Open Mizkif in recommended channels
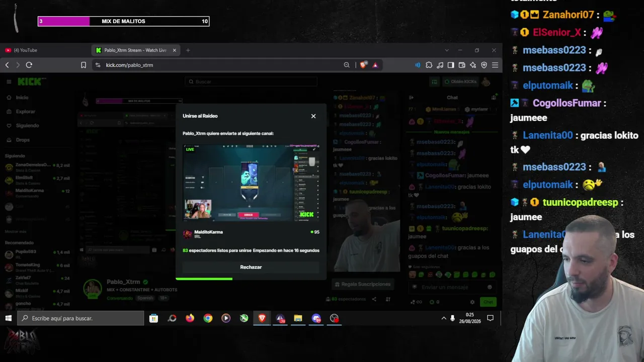 coord(38,293)
